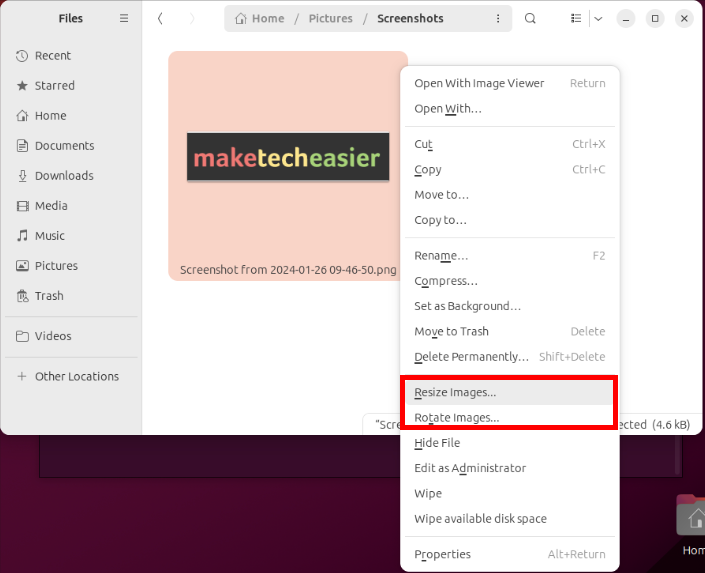Click the Downloads icon in sidebar

(x=22, y=176)
